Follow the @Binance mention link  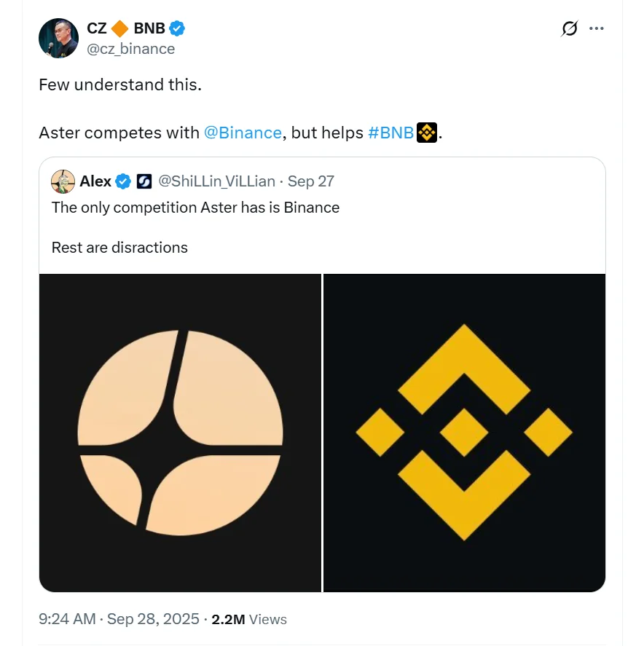click(x=243, y=133)
